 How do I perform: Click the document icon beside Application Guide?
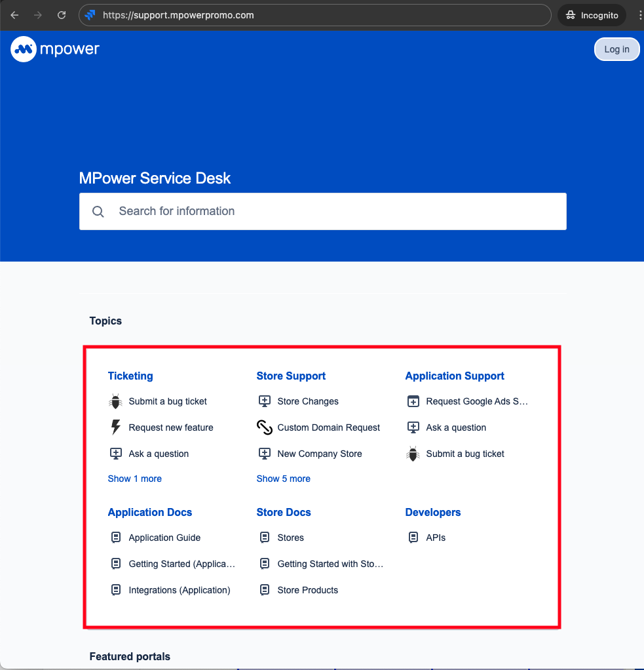[116, 538]
